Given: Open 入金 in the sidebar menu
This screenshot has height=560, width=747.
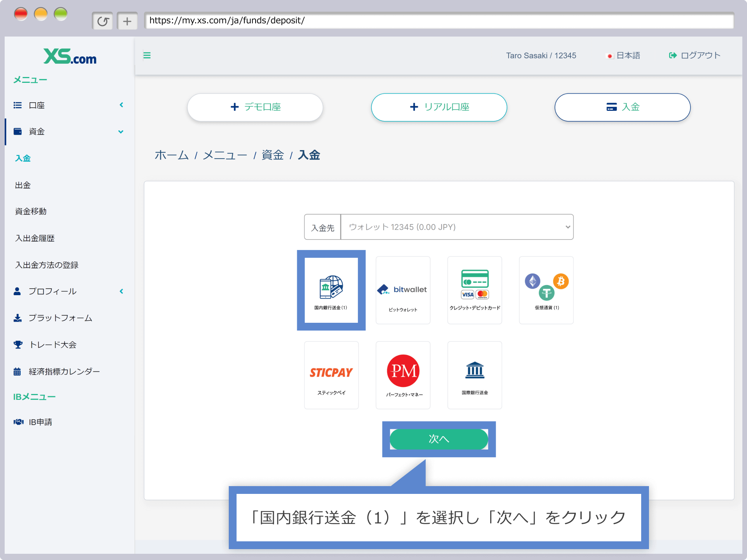Looking at the screenshot, I should coord(23,158).
